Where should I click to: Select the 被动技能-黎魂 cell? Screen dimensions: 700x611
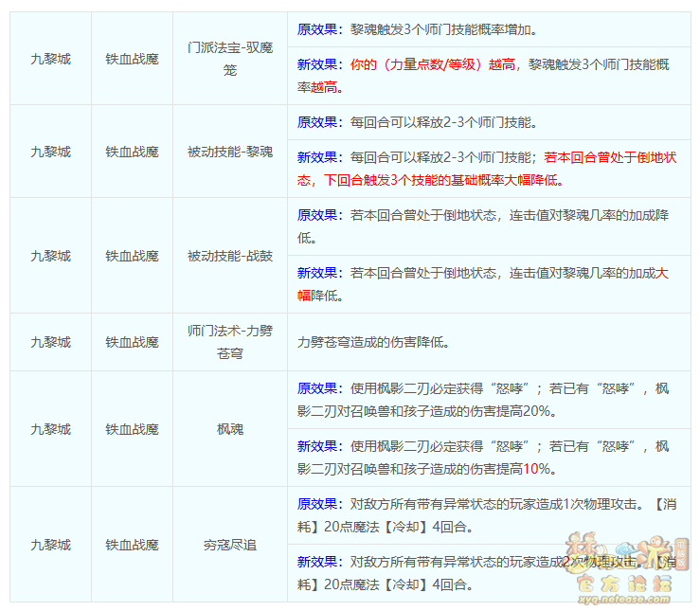[229, 152]
